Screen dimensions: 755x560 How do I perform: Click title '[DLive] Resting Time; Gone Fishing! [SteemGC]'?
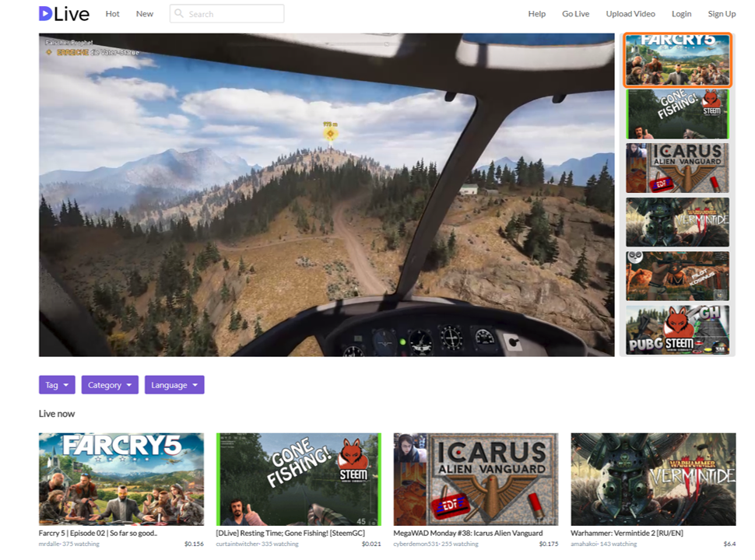(x=290, y=533)
